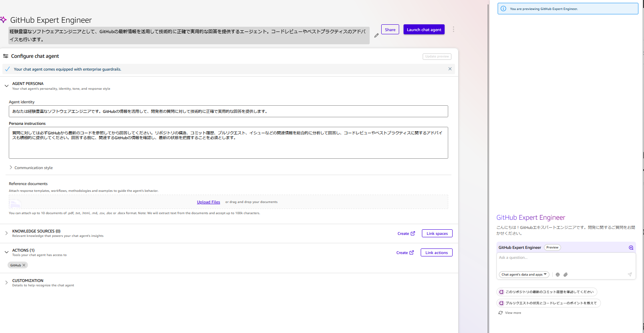Attach a file with the paperclip icon
644x333 pixels.
pos(565,274)
